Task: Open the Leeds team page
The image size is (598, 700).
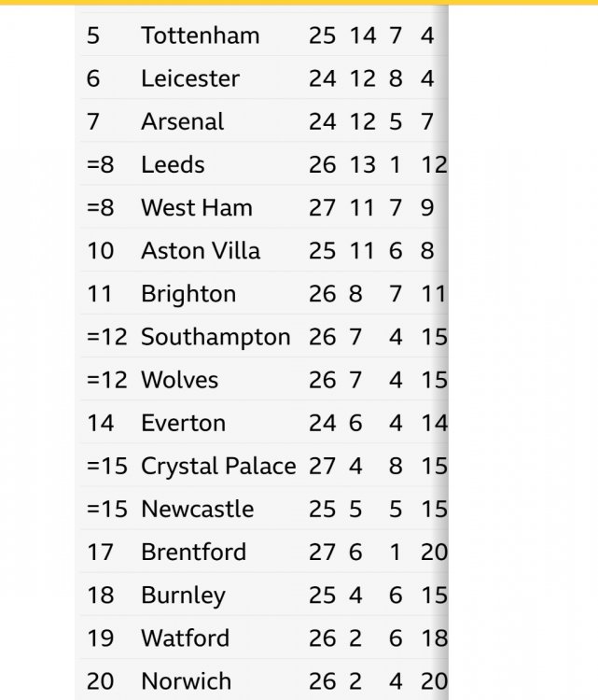Action: 173,164
